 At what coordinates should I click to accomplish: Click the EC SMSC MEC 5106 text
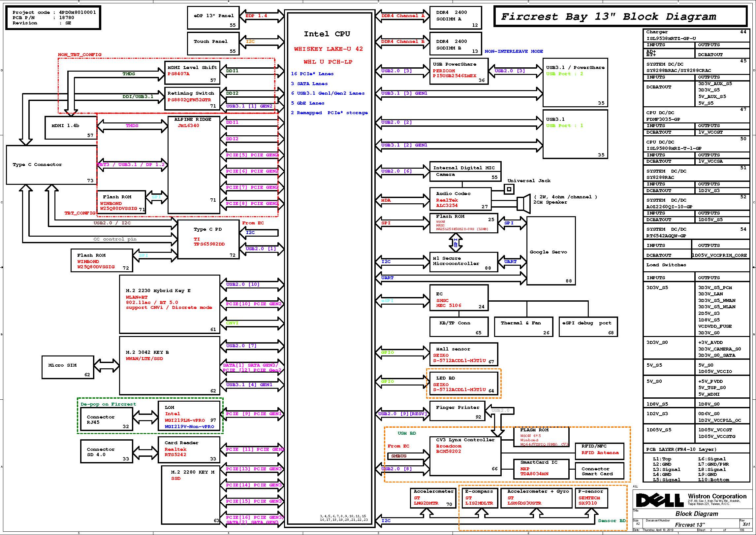tap(449, 300)
